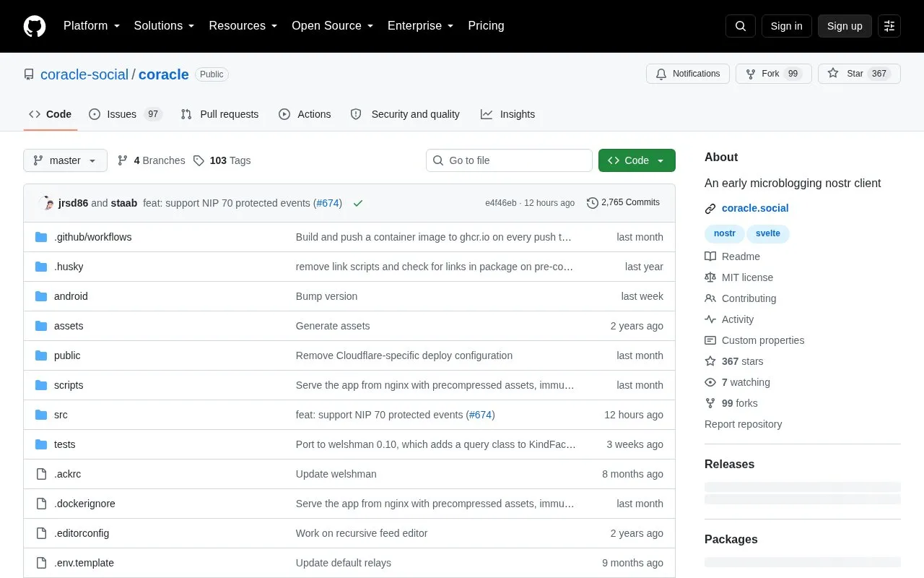Click the file icon for .editorconfig

(x=41, y=533)
